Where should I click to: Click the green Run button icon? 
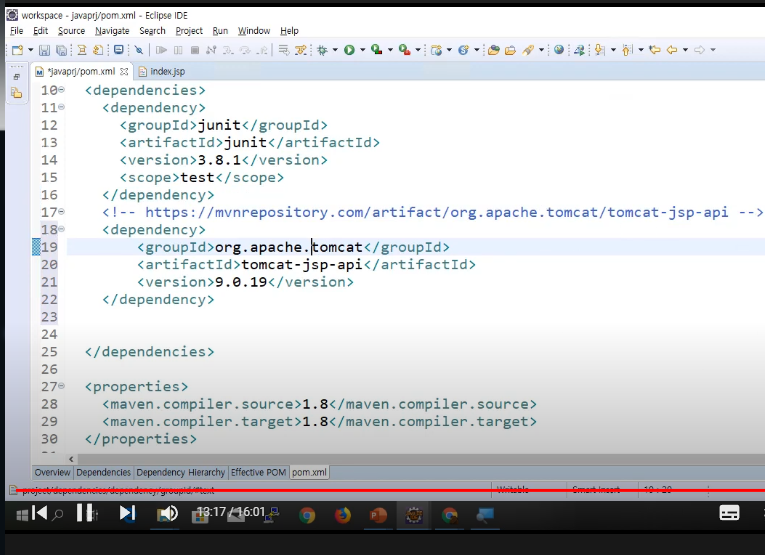tap(349, 50)
